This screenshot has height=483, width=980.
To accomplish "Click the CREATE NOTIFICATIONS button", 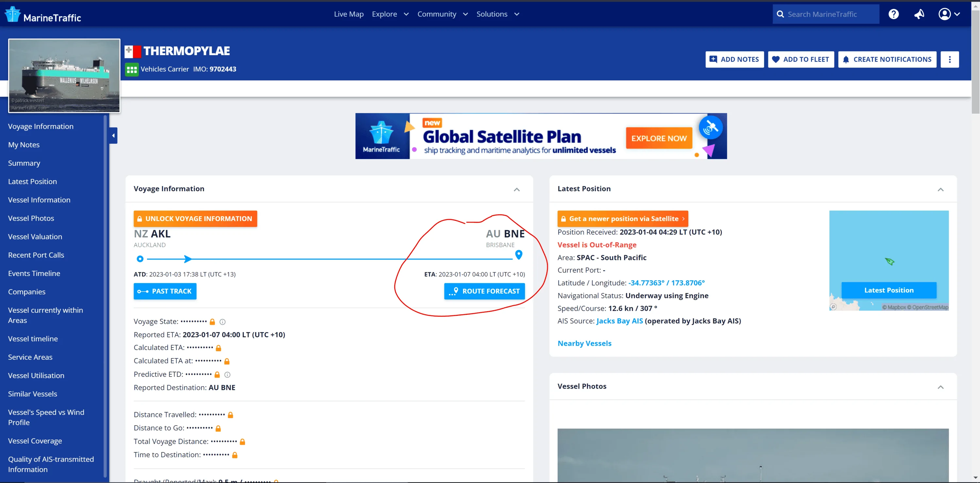I will (x=887, y=59).
